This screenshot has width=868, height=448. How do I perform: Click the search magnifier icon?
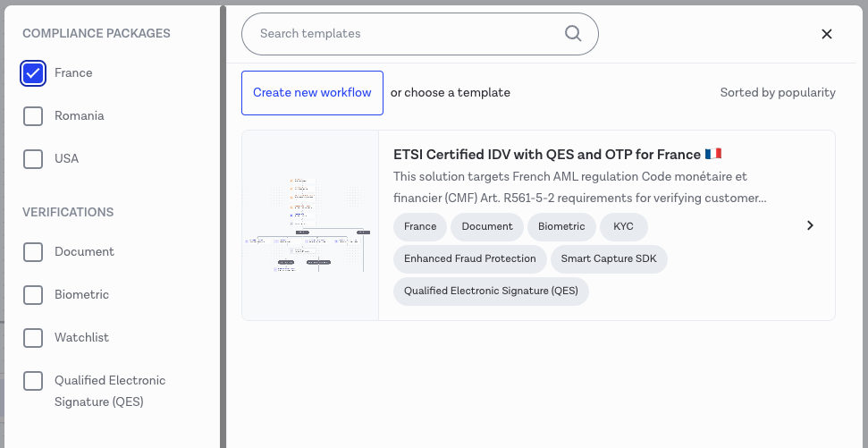tap(573, 34)
